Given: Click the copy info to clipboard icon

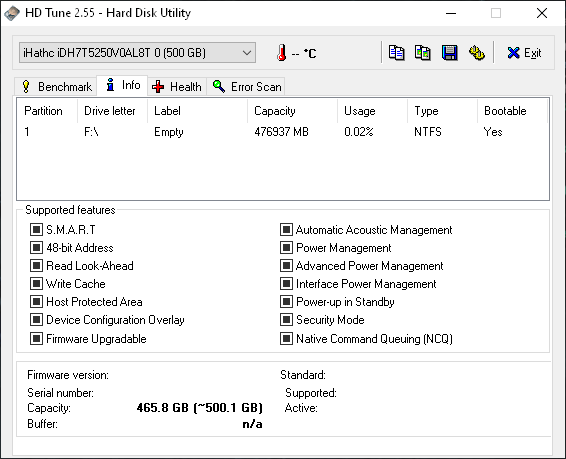Looking at the screenshot, I should pyautogui.click(x=396, y=53).
